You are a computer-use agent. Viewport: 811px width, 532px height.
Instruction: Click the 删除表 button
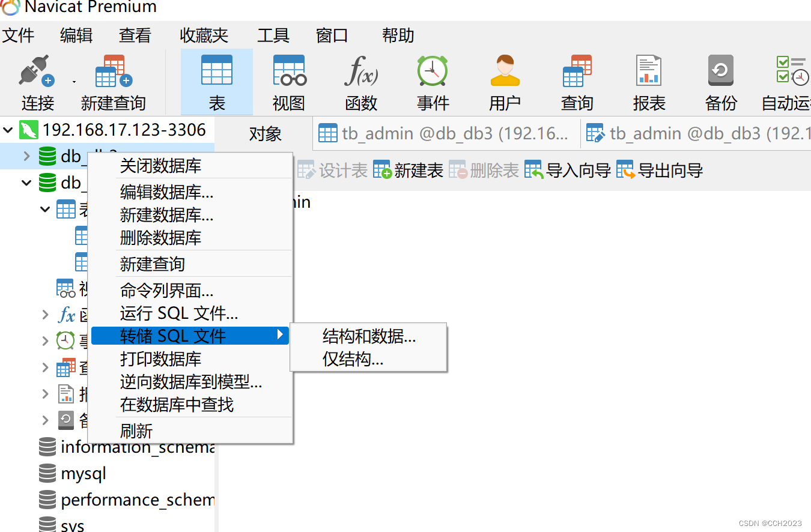pos(484,171)
